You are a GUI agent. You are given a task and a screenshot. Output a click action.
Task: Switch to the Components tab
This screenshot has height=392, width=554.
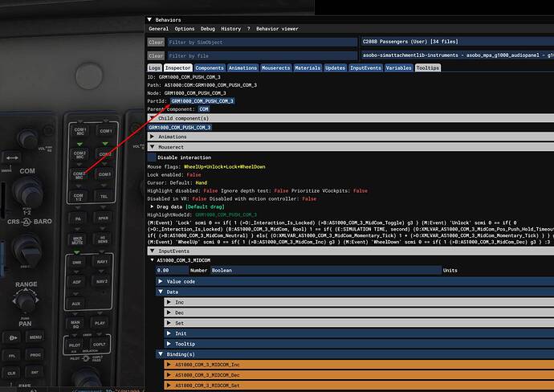coord(209,68)
